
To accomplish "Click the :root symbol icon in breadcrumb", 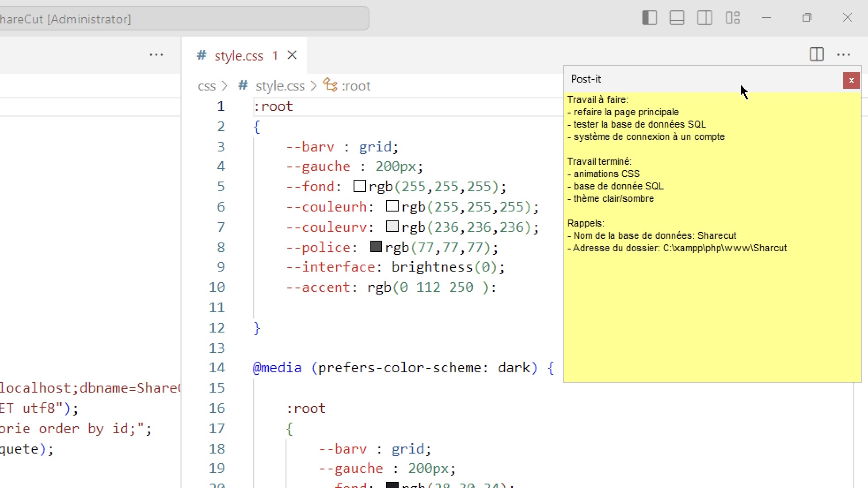I will click(330, 84).
